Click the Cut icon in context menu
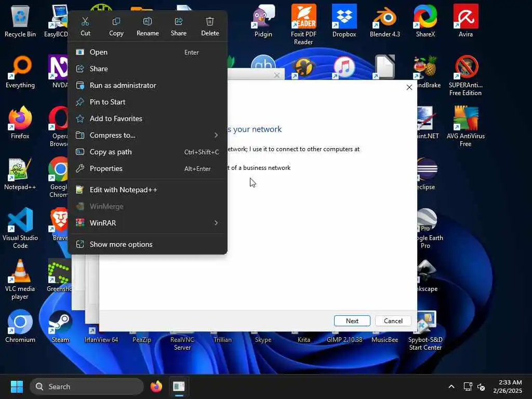This screenshot has width=532, height=399. pyautogui.click(x=85, y=26)
